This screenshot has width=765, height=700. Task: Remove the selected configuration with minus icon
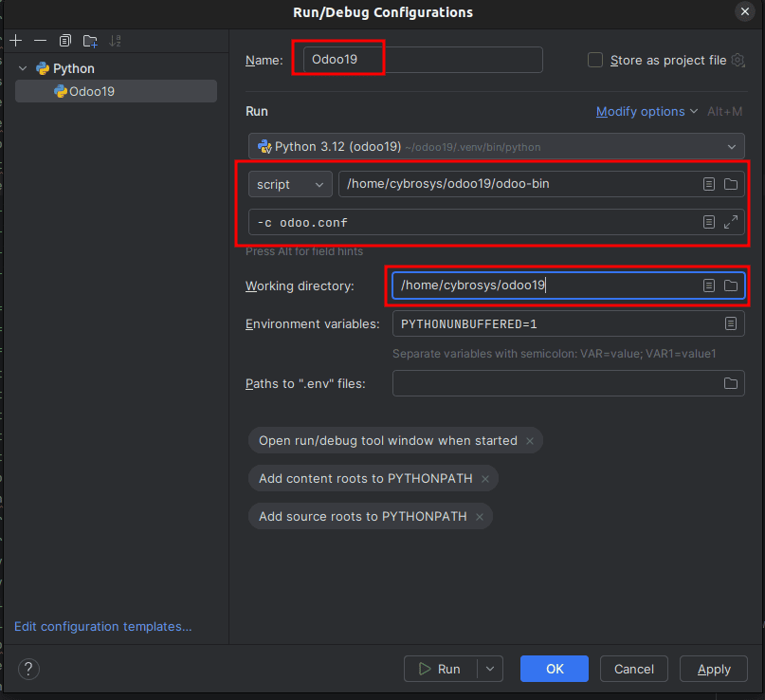[41, 41]
